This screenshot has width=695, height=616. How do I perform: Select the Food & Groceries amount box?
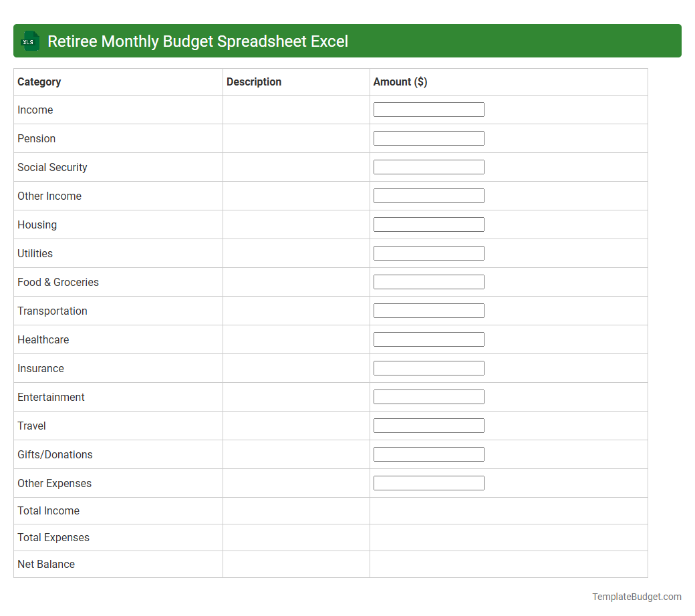429,281
